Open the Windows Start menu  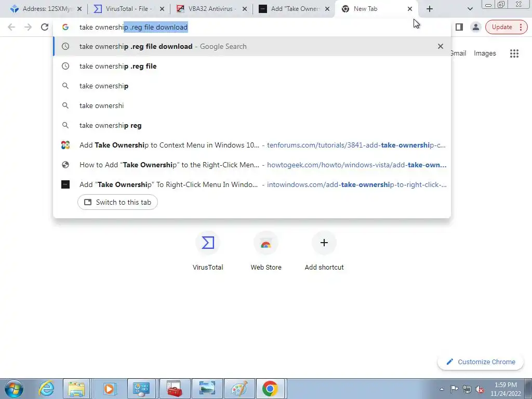(14, 389)
